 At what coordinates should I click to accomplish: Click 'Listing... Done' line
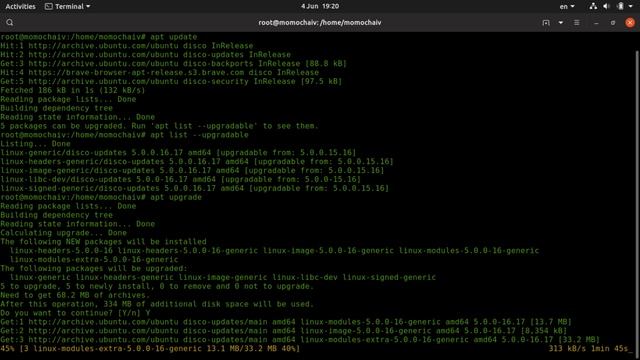(x=36, y=144)
